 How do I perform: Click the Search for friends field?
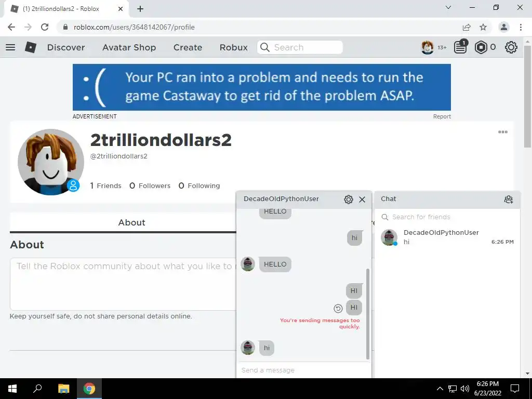(447, 217)
